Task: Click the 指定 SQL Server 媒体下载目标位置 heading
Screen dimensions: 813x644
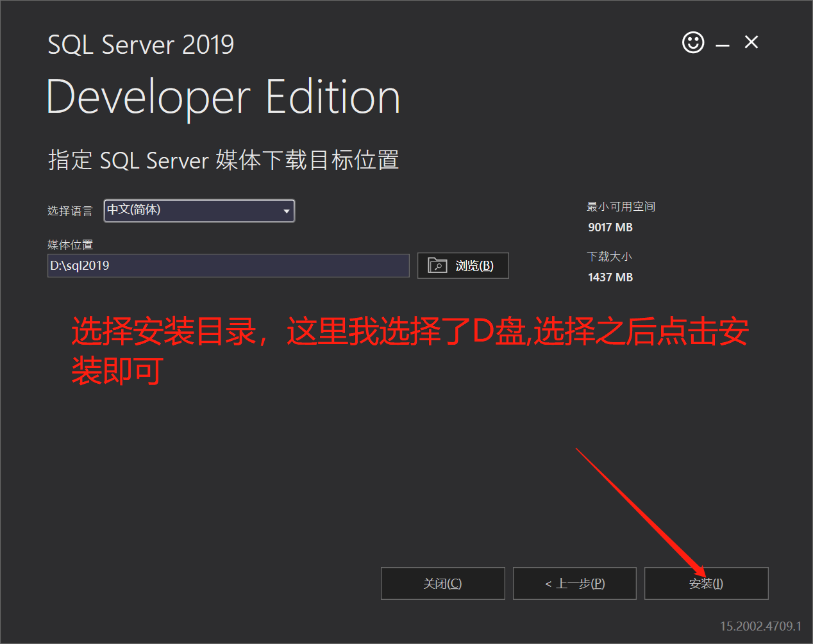Action: point(224,160)
